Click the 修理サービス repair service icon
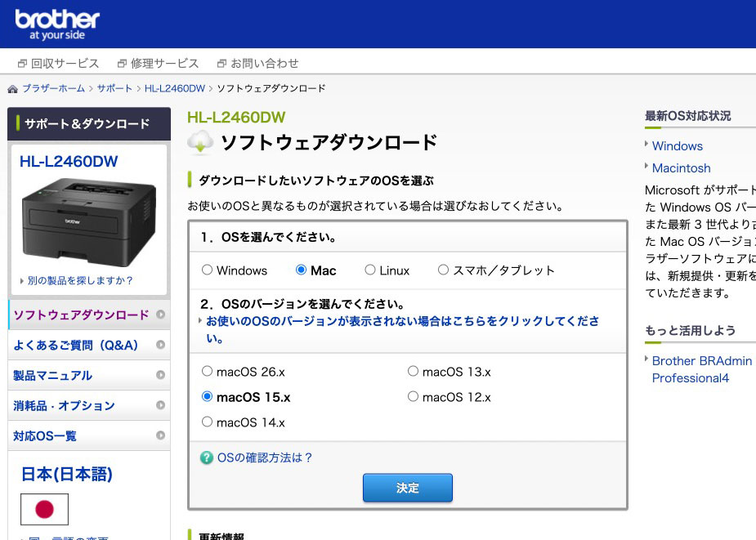 (x=120, y=63)
